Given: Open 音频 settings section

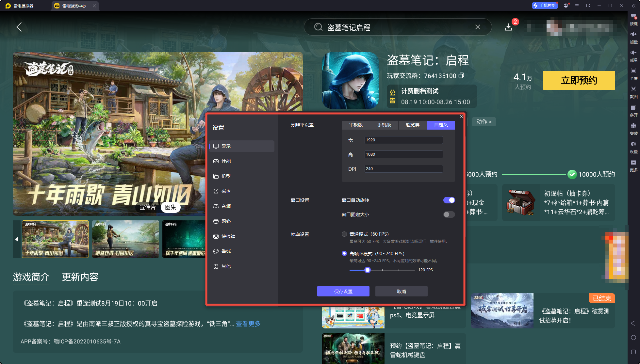Looking at the screenshot, I should point(242,206).
